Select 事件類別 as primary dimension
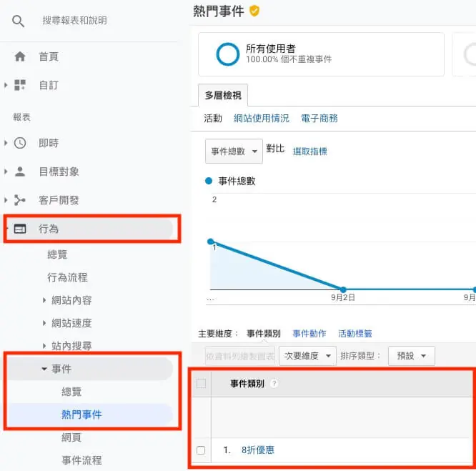Image resolution: width=476 pixels, height=471 pixels. 264,334
